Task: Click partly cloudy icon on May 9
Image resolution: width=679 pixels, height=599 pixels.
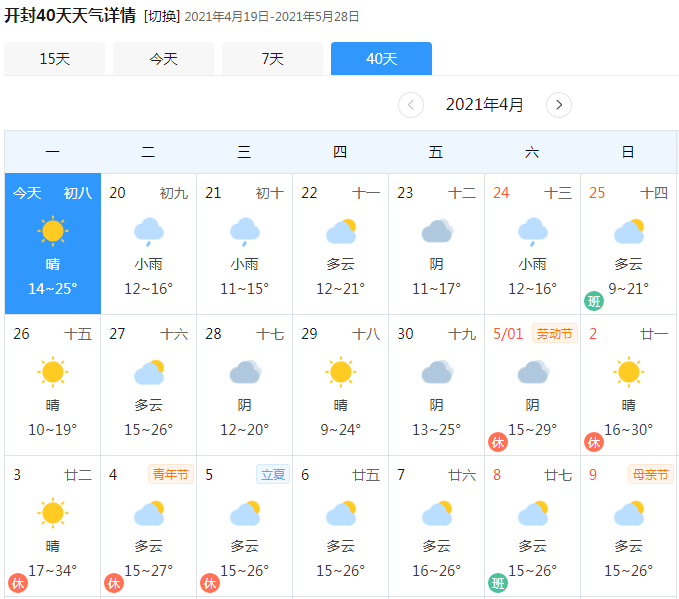Action: 629,514
